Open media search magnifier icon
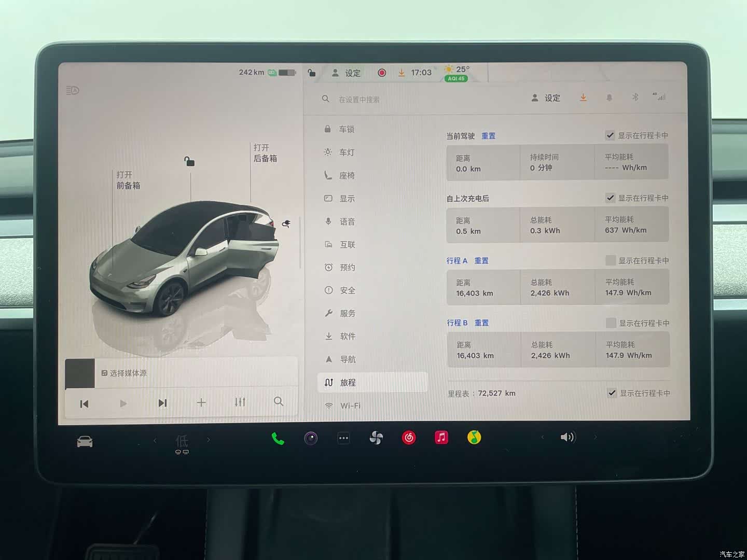747x560 pixels. point(279,401)
